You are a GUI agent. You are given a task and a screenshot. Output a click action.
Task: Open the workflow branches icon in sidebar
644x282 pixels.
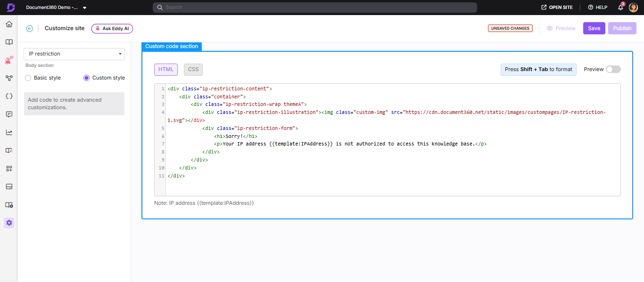pyautogui.click(x=9, y=78)
